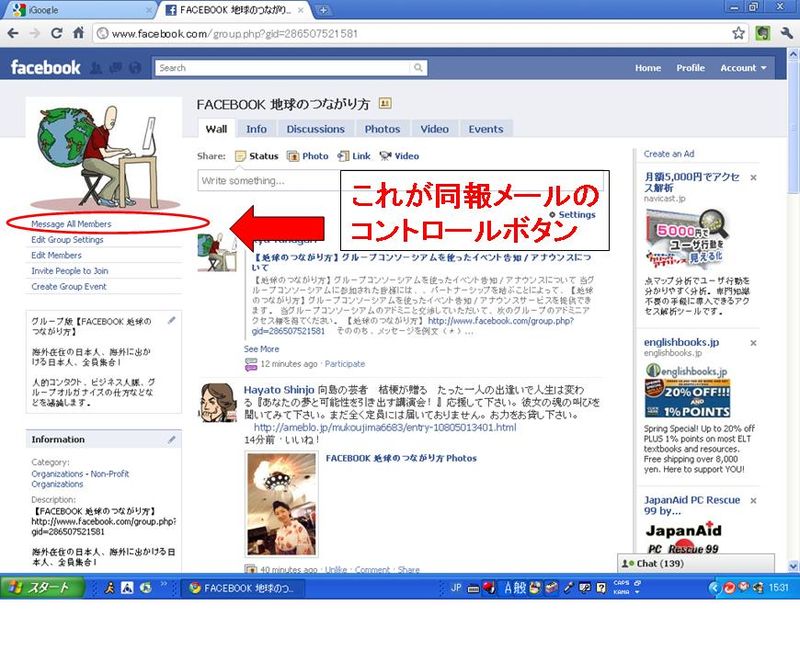Click the group icon next to the title

[x=385, y=104]
